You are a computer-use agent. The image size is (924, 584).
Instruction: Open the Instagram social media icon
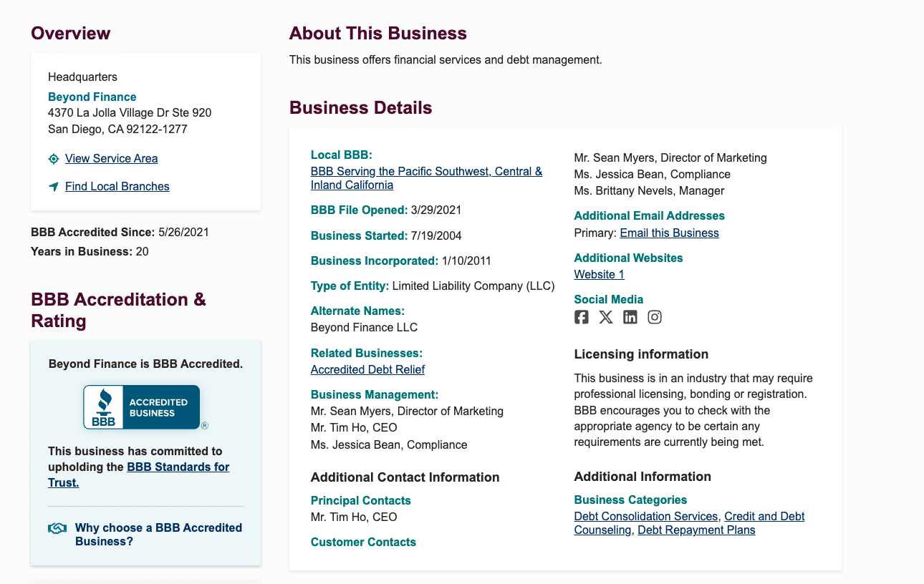(655, 317)
